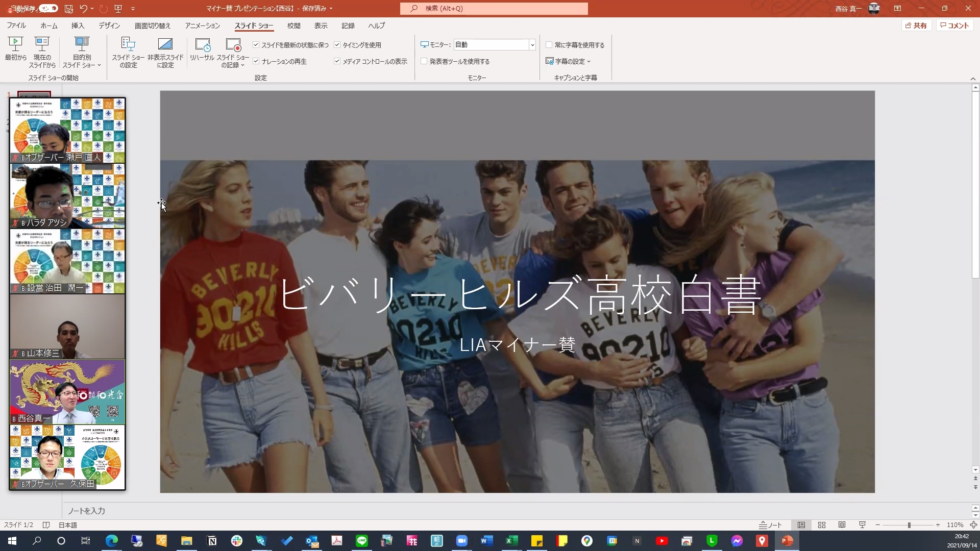980x551 pixels.
Task: Open Notion from taskbar
Action: point(212,541)
